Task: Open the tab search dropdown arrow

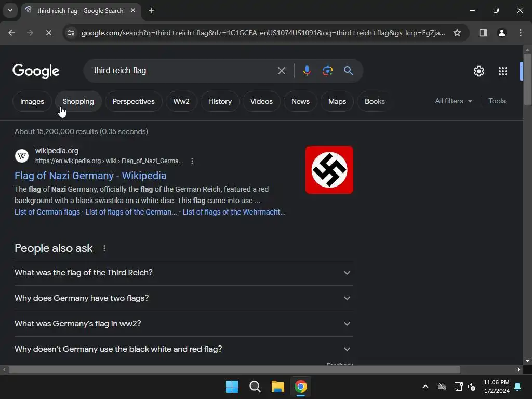Action: (10, 10)
